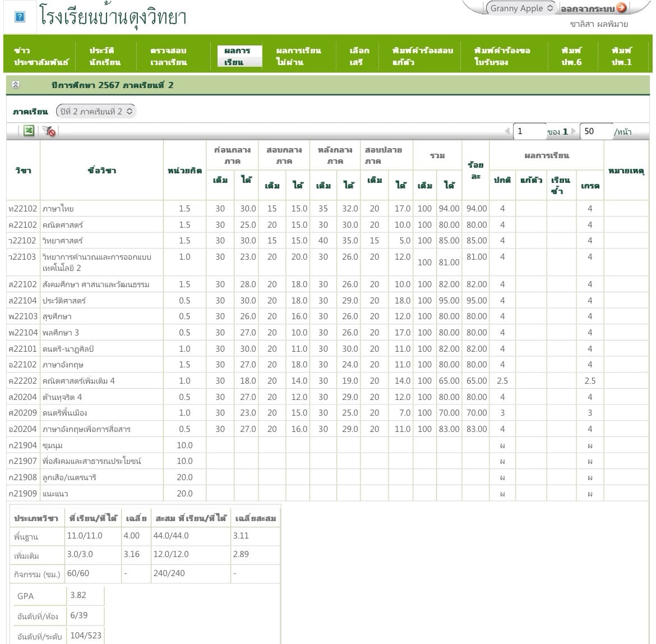
Task: Click the blue help question mark icon
Action: (20, 17)
